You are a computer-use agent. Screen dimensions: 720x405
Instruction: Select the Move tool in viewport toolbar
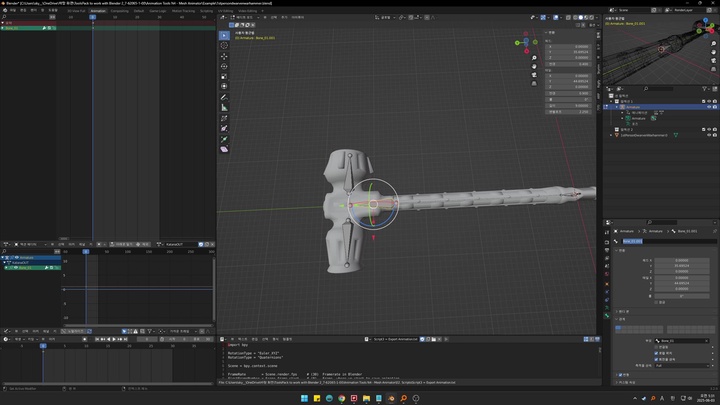coord(224,58)
